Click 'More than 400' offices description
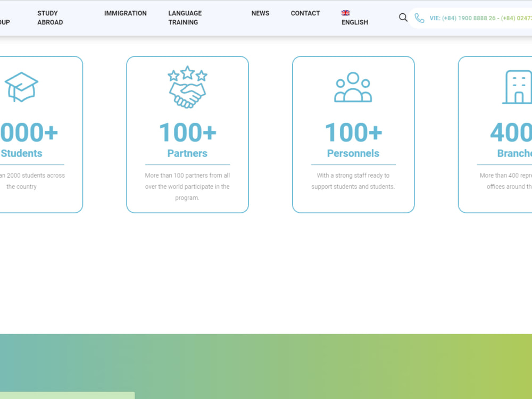The width and height of the screenshot is (532, 399). click(506, 181)
